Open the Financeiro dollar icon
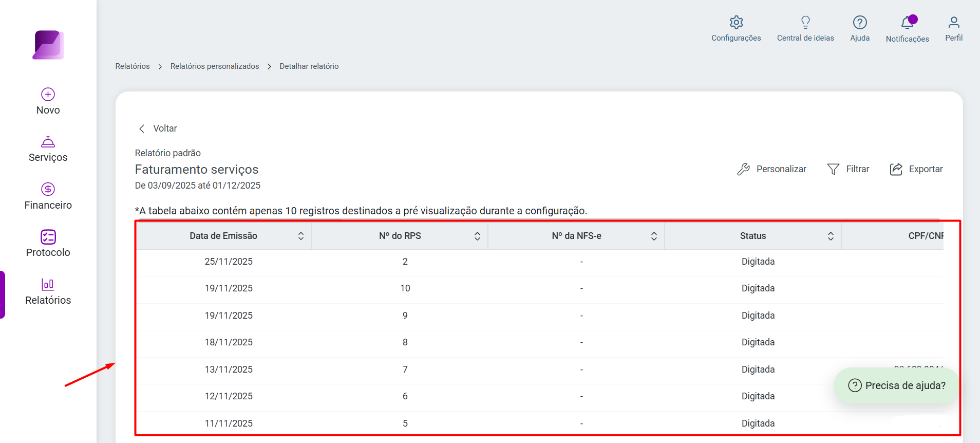This screenshot has height=443, width=980. 48,189
